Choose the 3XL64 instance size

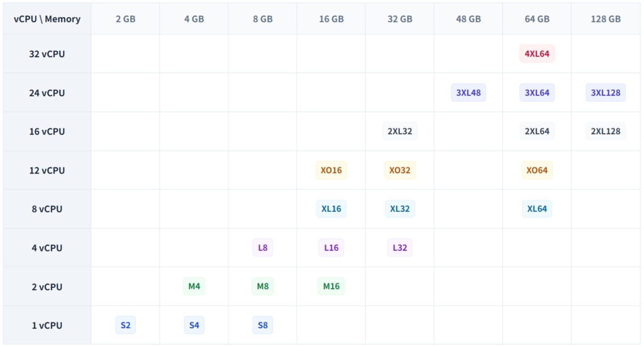[537, 92]
